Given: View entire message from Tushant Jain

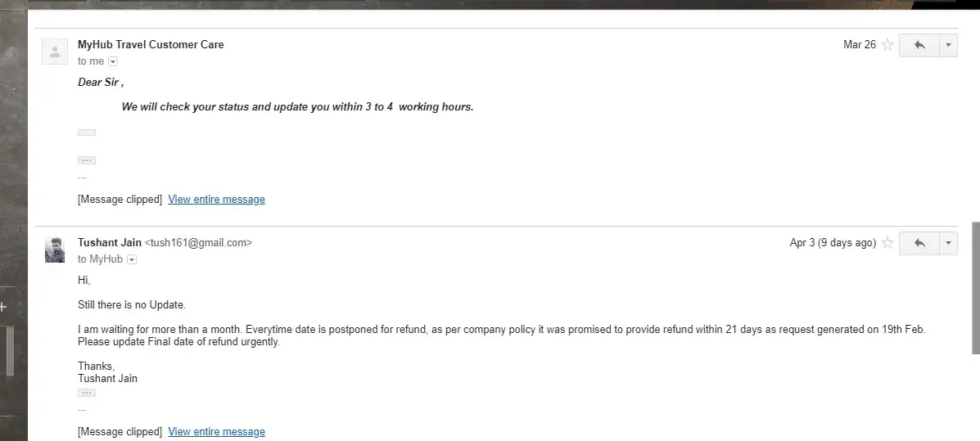Looking at the screenshot, I should [216, 432].
